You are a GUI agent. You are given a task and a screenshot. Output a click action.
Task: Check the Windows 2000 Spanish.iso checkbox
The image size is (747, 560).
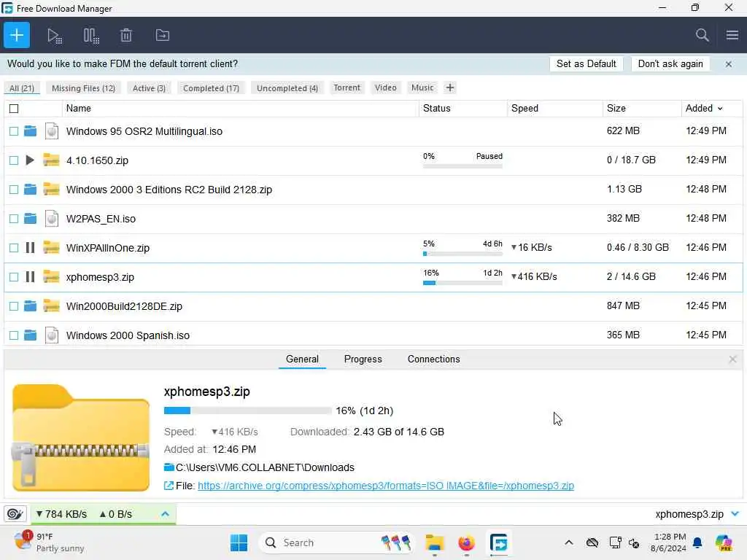14,335
